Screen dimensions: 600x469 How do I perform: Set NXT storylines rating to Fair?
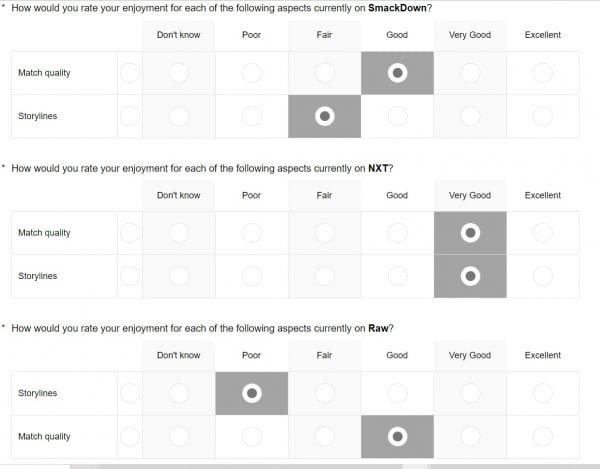coord(324,276)
